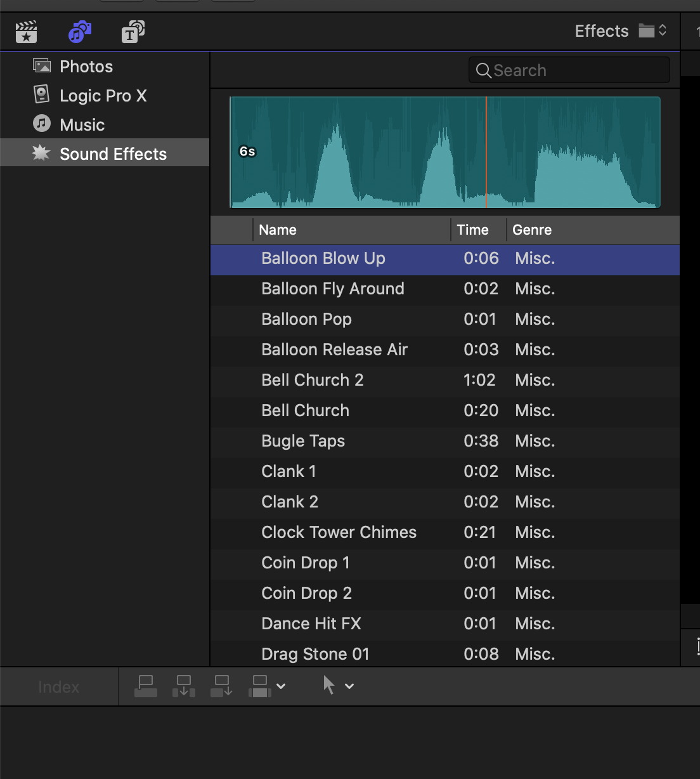
Task: Open the Titles and Generators sidebar
Action: [x=133, y=32]
